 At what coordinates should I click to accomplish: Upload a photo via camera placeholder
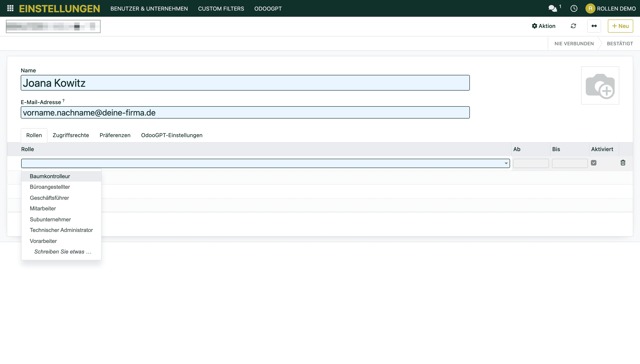click(600, 85)
